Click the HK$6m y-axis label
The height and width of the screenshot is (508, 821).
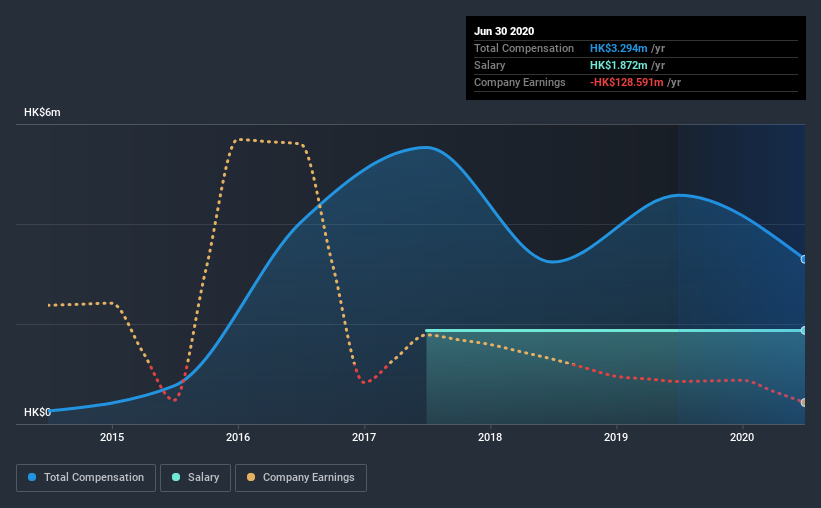point(42,112)
